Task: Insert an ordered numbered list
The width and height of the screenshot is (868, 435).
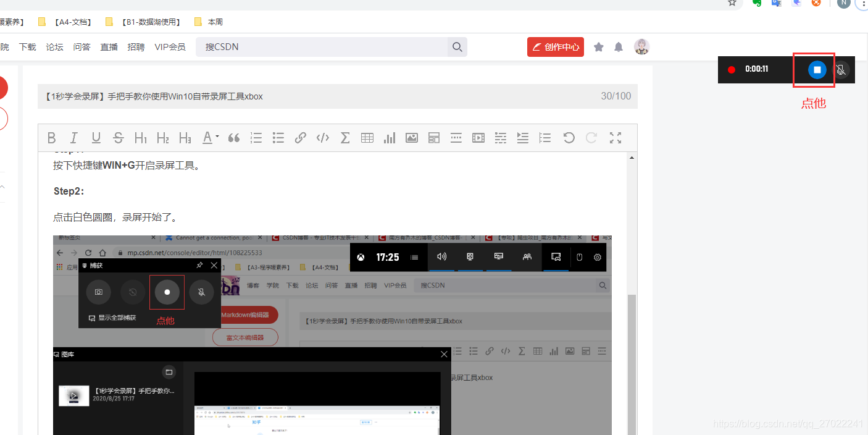Action: (x=256, y=138)
